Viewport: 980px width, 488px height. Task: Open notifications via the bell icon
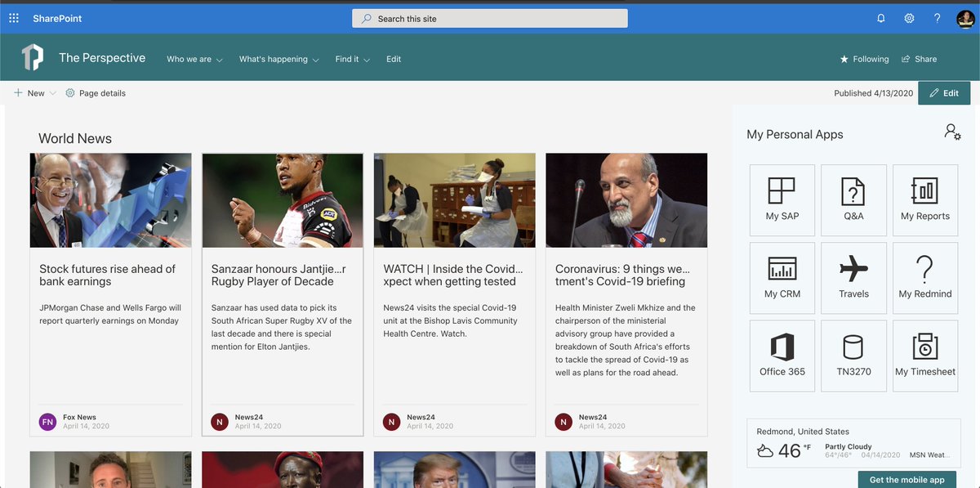coord(880,17)
